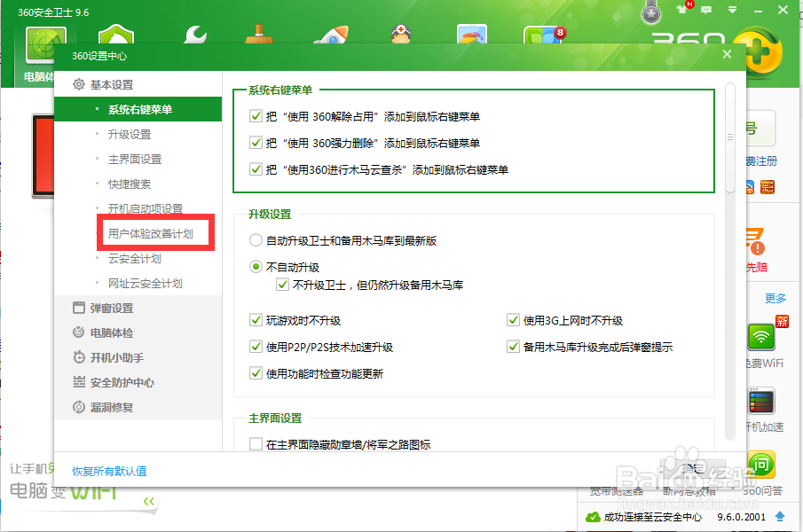Open the free WiFi icon
803x532 pixels.
761,337
